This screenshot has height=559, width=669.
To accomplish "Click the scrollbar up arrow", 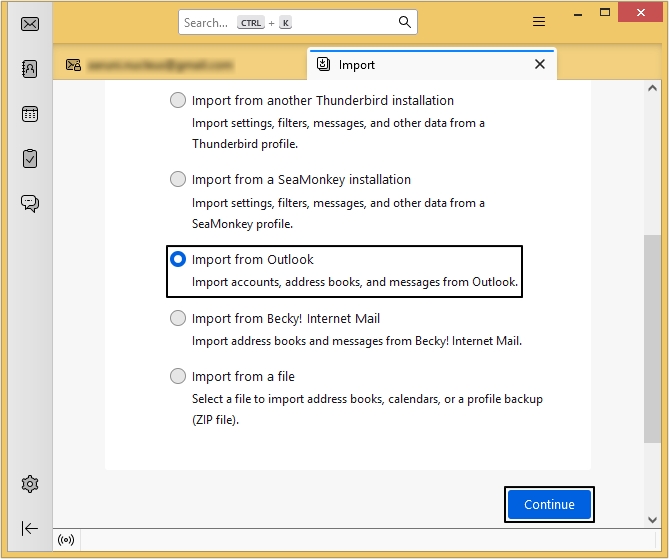I will click(x=652, y=88).
